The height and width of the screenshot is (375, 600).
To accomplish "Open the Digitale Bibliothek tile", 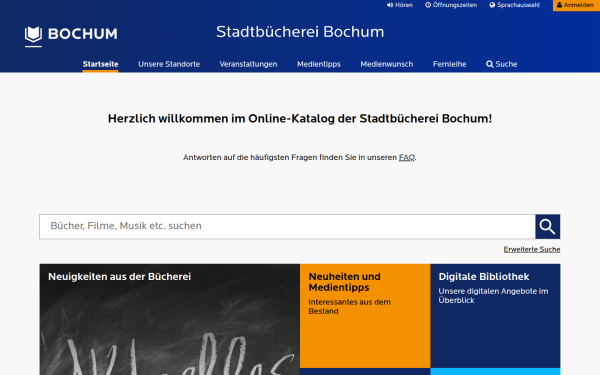I will click(x=495, y=316).
